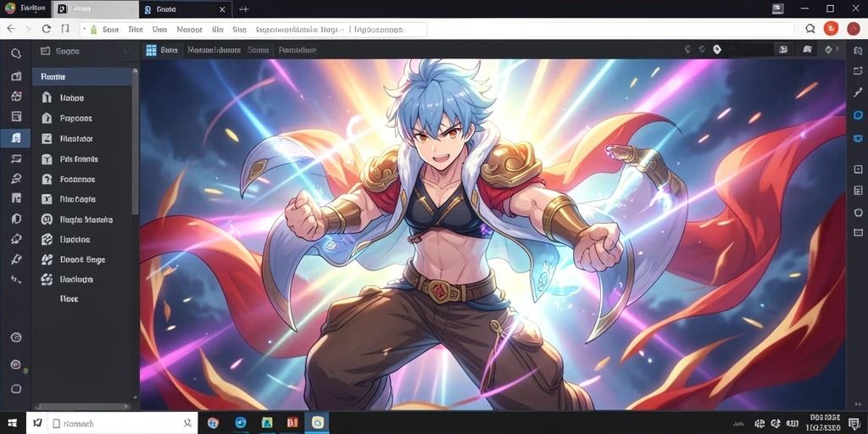Click the diamond icon at the toolbar end
Screen dimensions: 868x434
click(828, 49)
